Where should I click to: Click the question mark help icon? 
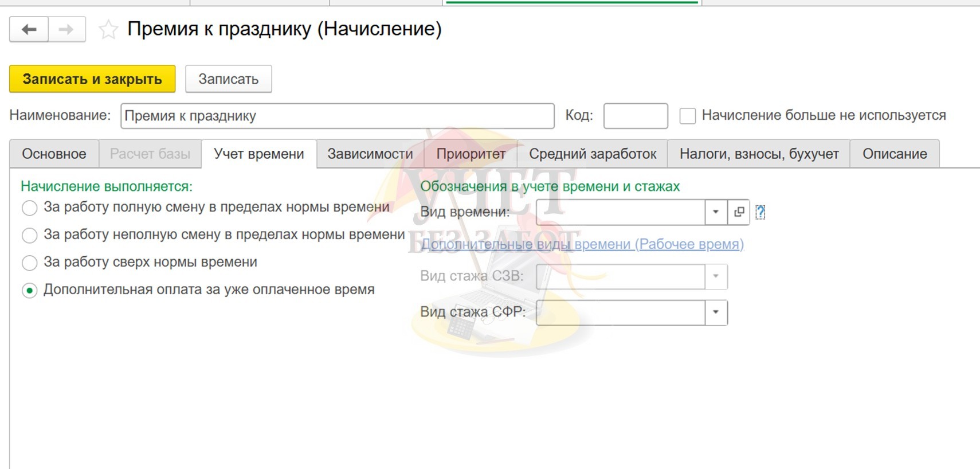click(760, 212)
